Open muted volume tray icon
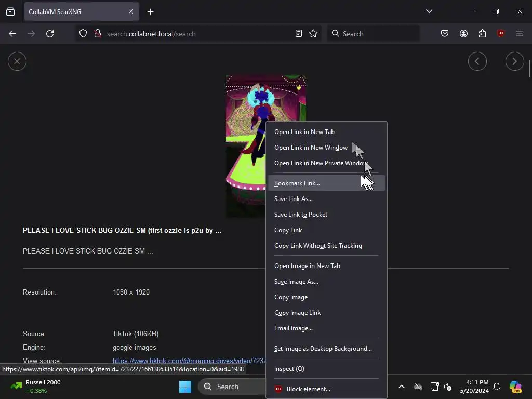The height and width of the screenshot is (399, 532). coord(448,387)
